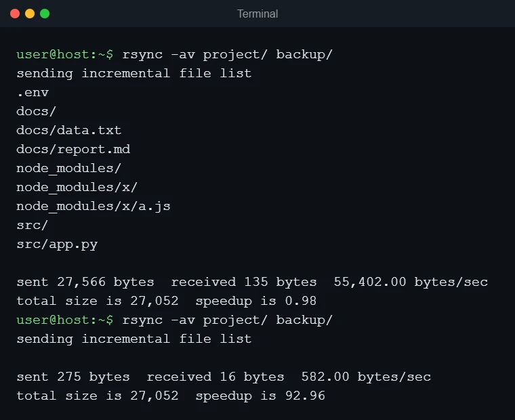
Task: Click the 'node_modules/' directory line
Action: pos(69,168)
